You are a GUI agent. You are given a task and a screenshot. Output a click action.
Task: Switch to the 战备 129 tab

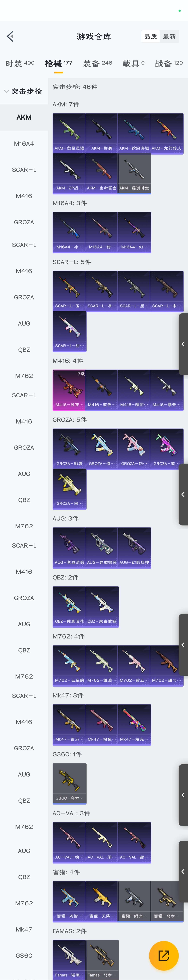(169, 63)
